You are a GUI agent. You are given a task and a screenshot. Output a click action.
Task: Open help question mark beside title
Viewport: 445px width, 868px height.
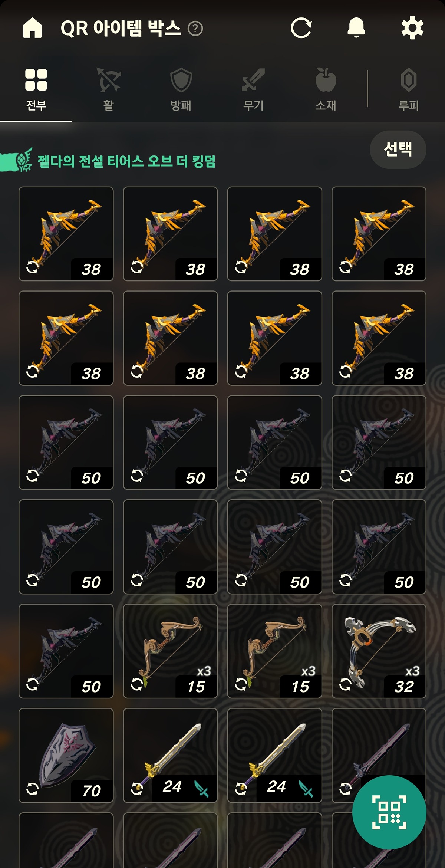tap(195, 29)
